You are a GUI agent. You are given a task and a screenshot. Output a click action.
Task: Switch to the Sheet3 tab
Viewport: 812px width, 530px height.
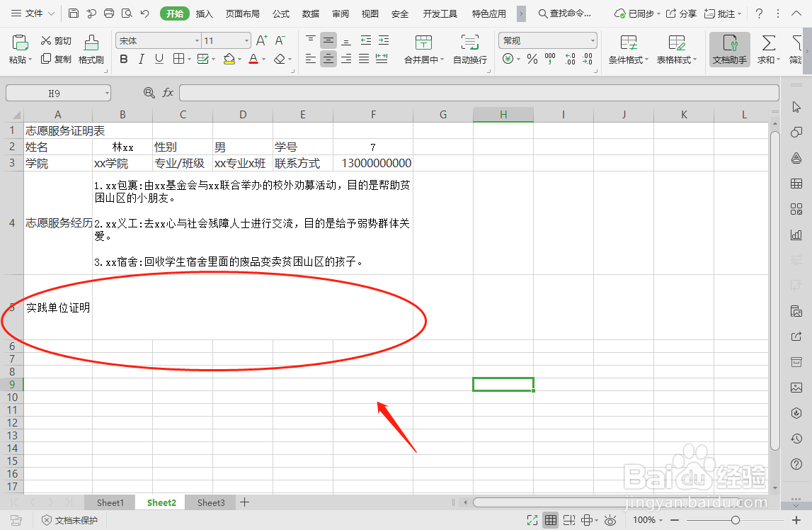point(210,502)
